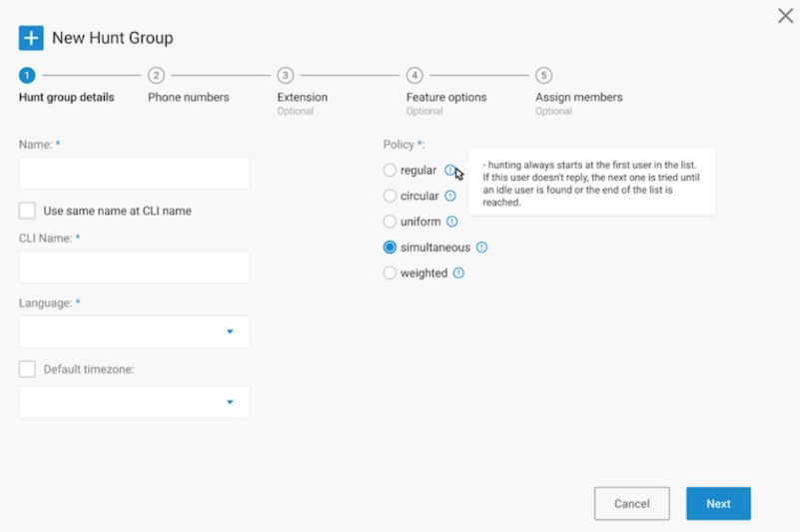
Task: Click the blue plus New Hunt Group icon
Action: coord(31,38)
